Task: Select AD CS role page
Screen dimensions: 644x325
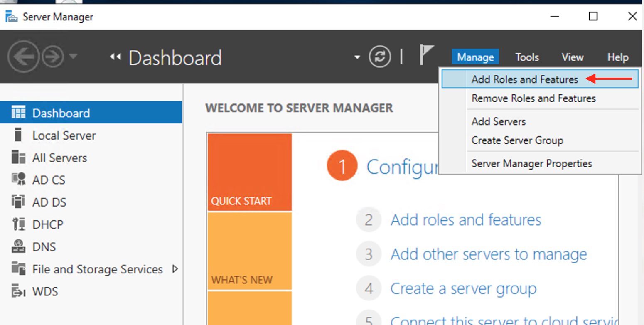Action: tap(91, 180)
